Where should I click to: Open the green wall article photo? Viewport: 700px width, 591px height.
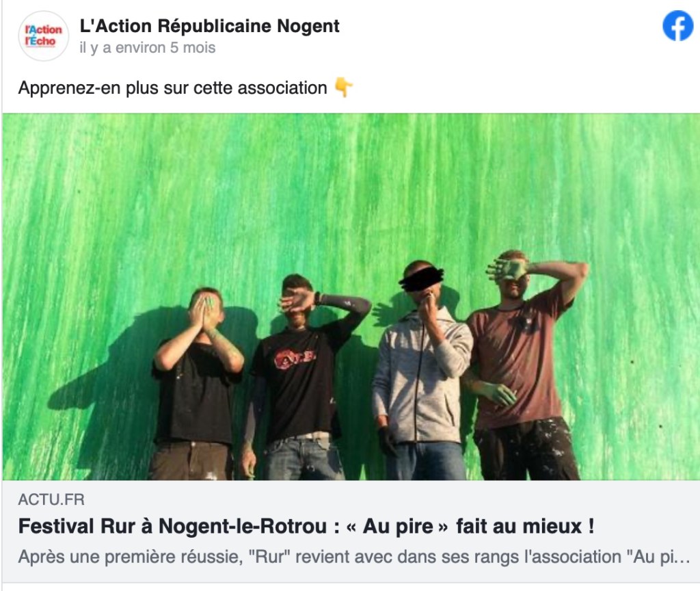coord(351,297)
